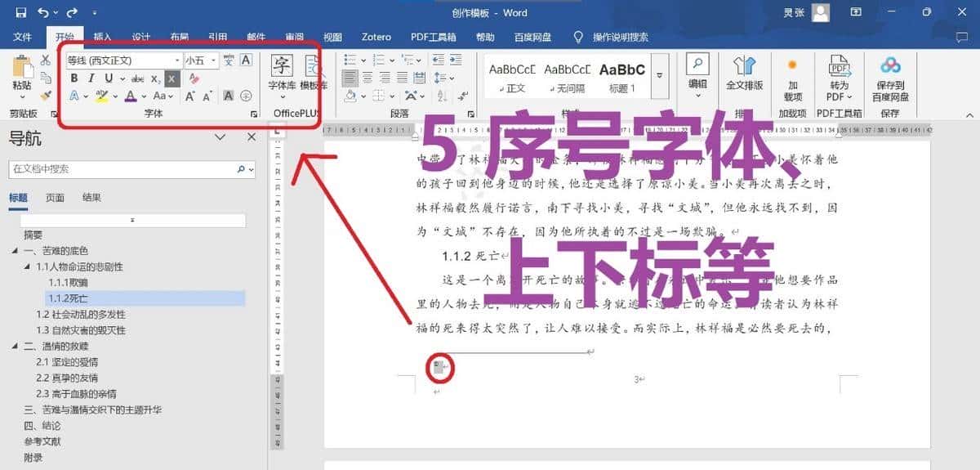Image resolution: width=980 pixels, height=470 pixels.
Task: Click the navigation search field 在文档中搜索
Action: tap(132, 169)
